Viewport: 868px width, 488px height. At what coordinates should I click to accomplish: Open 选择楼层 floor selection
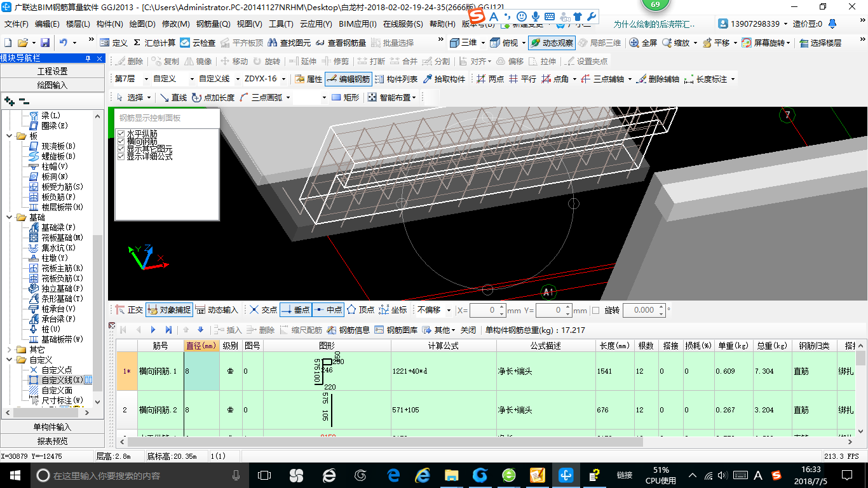tap(820, 43)
